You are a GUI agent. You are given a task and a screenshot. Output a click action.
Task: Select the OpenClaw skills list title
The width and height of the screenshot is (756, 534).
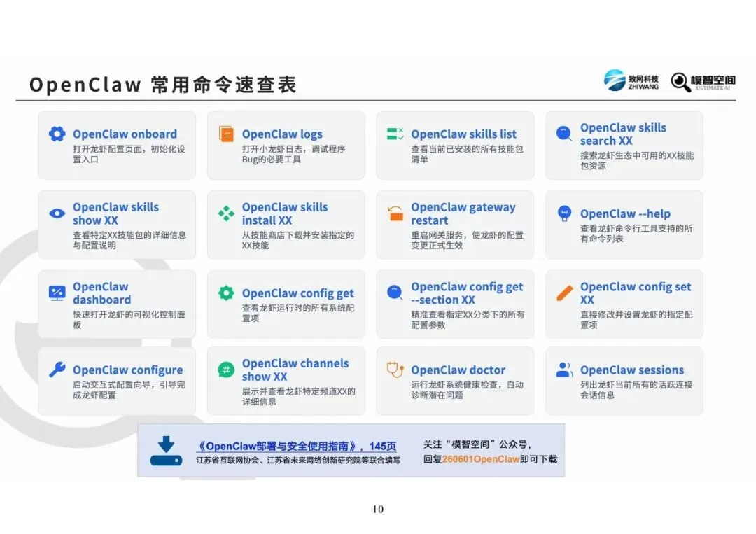point(464,134)
